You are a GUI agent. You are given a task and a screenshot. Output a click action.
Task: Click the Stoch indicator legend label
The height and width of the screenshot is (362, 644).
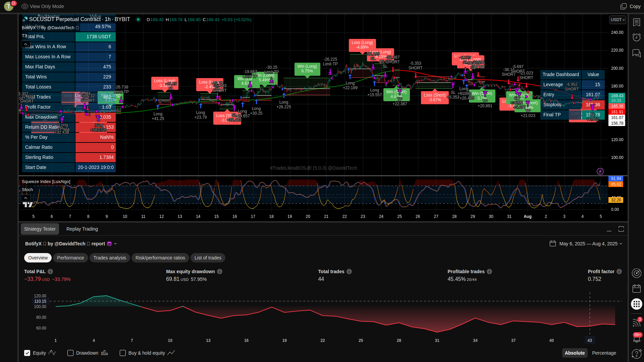coord(27,190)
